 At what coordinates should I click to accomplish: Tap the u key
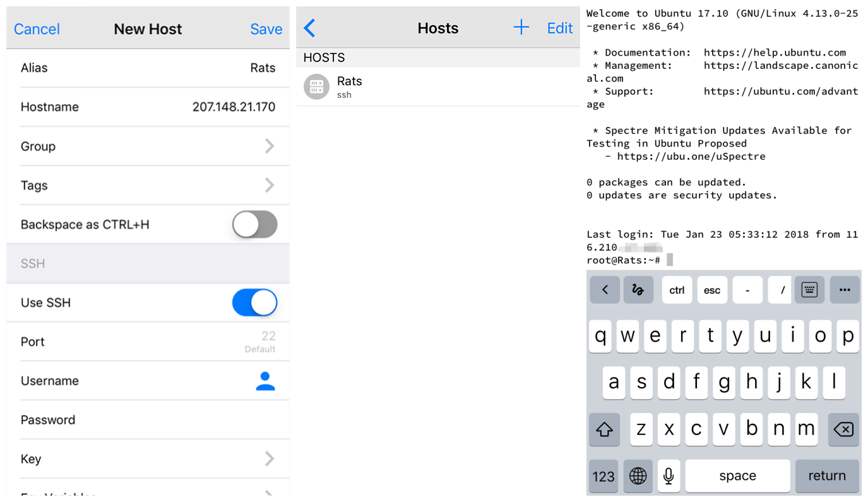click(x=765, y=336)
